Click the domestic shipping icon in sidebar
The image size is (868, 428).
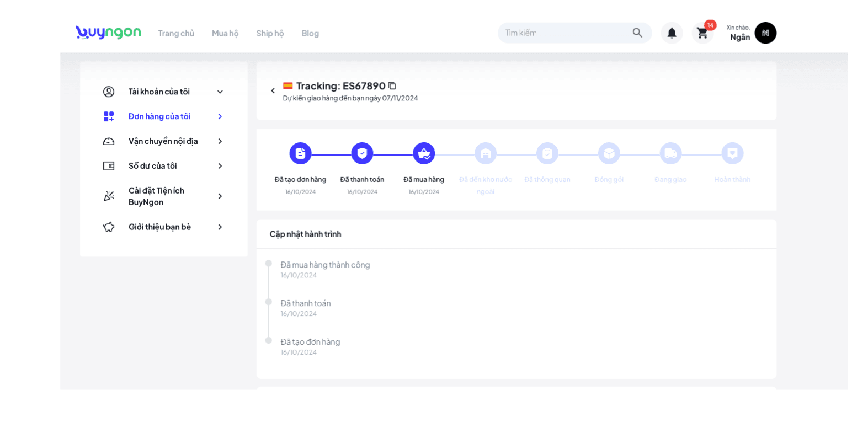pyautogui.click(x=109, y=141)
